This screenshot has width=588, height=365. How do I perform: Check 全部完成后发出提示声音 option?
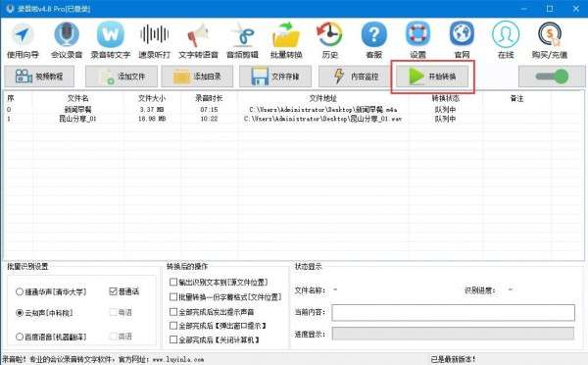(x=173, y=312)
